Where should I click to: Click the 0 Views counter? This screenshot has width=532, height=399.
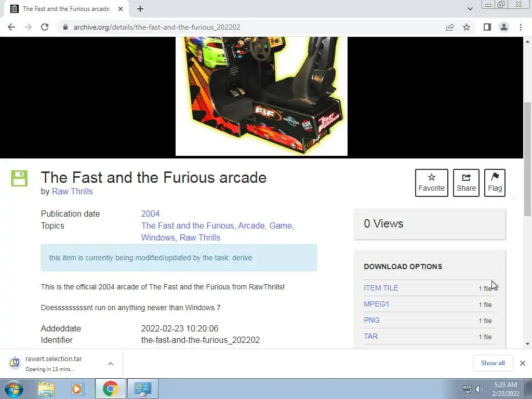click(384, 223)
